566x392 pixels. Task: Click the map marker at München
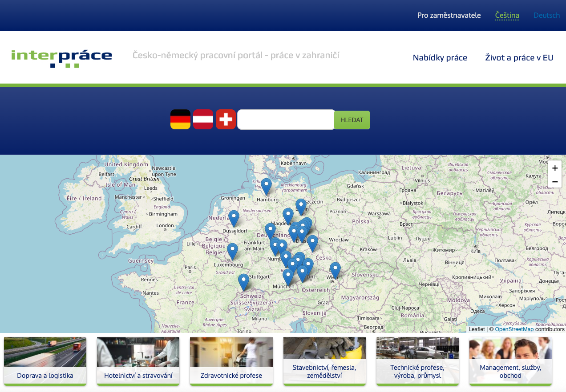[288, 277]
